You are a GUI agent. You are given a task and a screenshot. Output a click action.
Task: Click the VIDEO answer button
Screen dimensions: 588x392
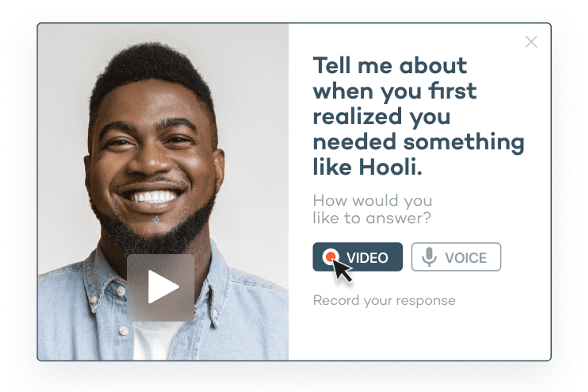(x=357, y=257)
